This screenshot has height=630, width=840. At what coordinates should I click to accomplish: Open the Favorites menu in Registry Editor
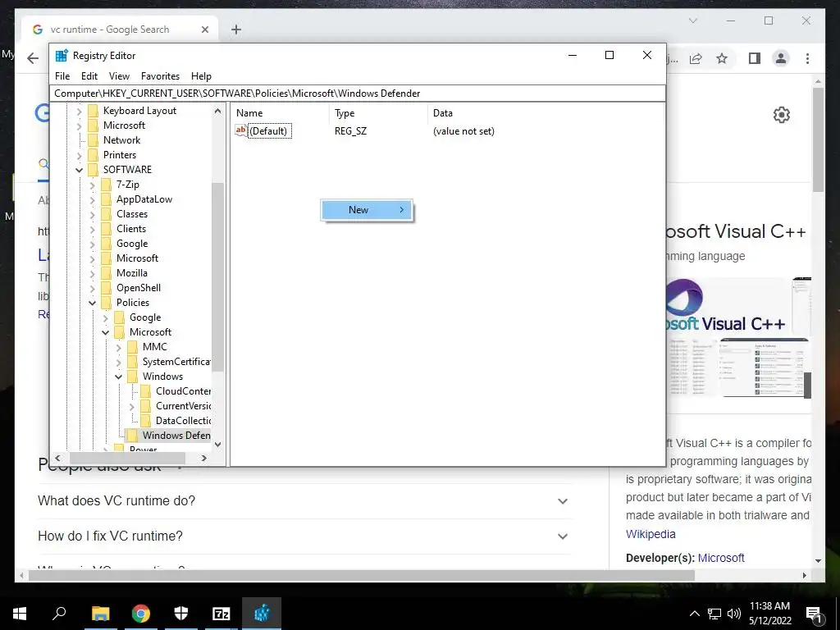click(160, 76)
